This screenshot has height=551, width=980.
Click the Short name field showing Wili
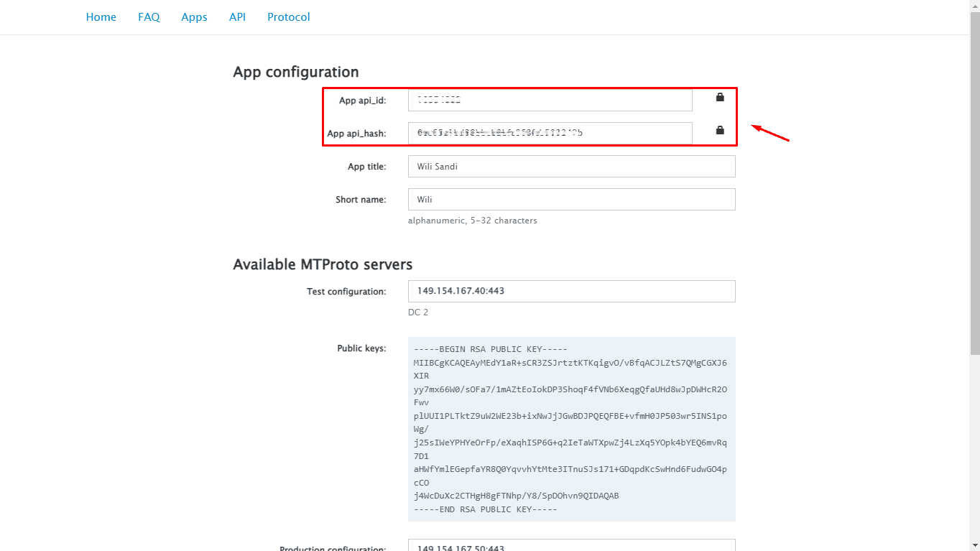click(x=571, y=199)
